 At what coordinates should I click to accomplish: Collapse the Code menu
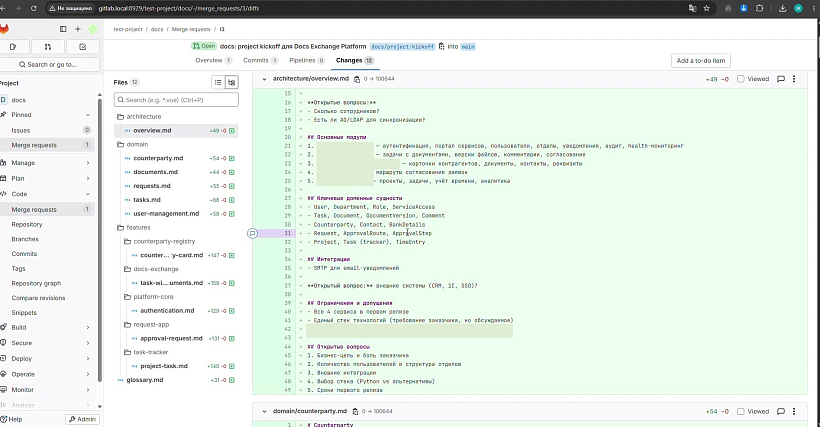(47, 194)
